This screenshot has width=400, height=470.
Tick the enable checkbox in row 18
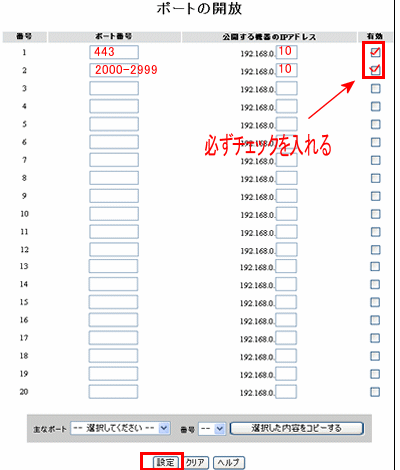coord(375,356)
